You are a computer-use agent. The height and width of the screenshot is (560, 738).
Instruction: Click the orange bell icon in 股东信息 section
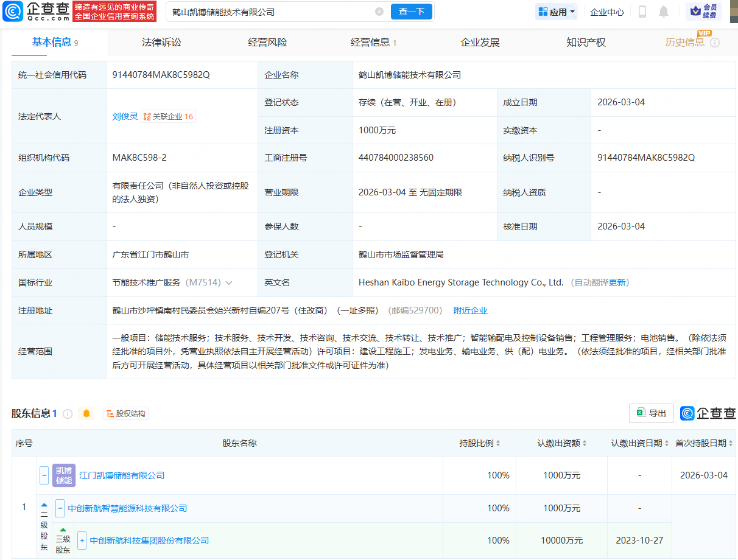click(x=86, y=413)
